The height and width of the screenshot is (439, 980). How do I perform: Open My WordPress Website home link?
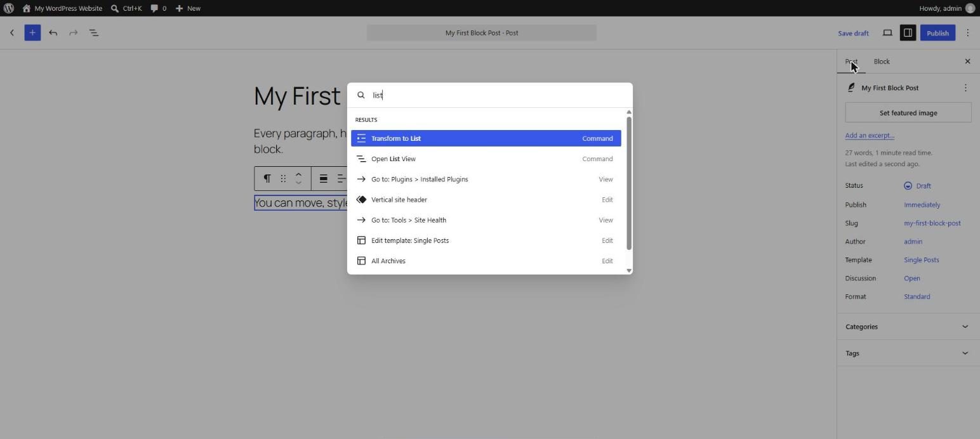pos(62,8)
